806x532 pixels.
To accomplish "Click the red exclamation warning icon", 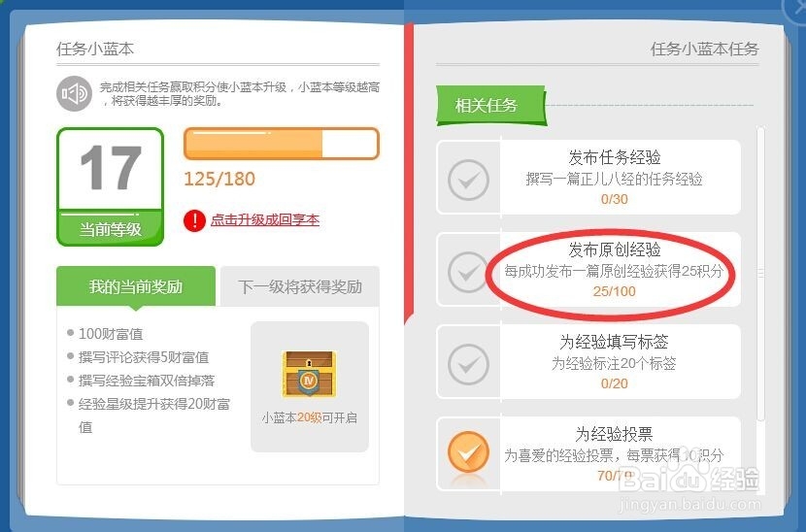I will point(194,220).
